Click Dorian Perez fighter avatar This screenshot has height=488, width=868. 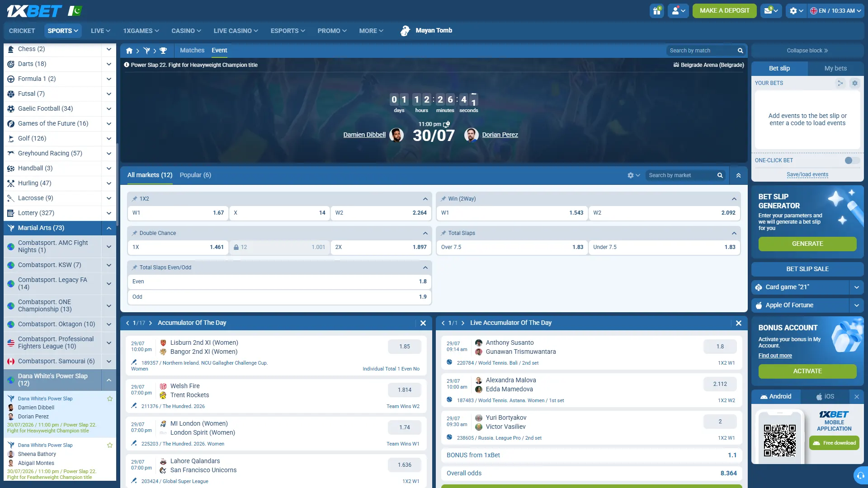click(x=471, y=135)
